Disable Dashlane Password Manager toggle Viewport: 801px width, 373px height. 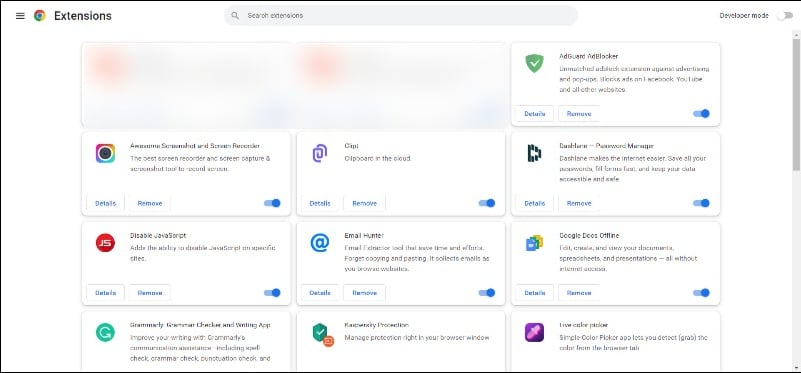click(x=701, y=203)
